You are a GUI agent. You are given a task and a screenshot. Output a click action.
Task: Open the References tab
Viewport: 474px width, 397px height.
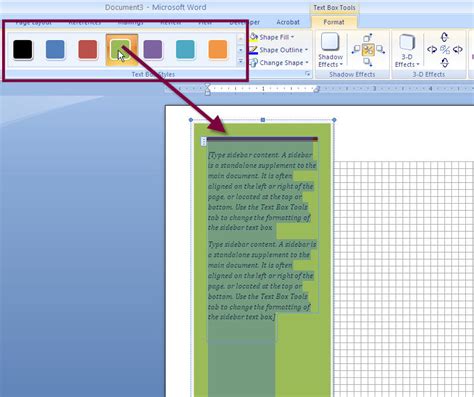[x=84, y=22]
